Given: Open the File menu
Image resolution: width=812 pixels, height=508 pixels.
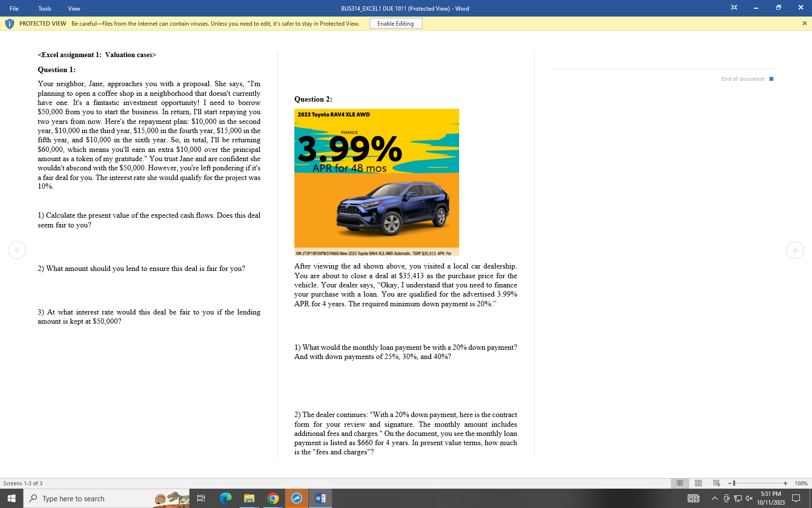Looking at the screenshot, I should click(14, 8).
